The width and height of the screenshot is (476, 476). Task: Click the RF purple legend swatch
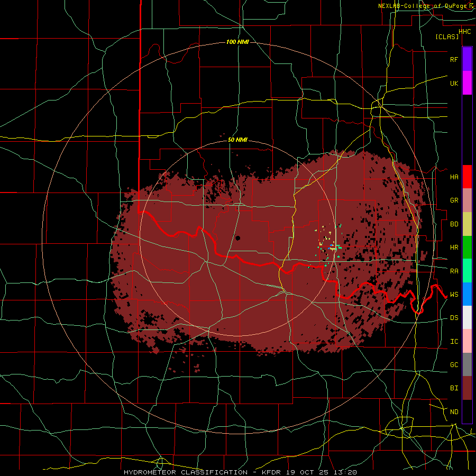click(x=467, y=59)
